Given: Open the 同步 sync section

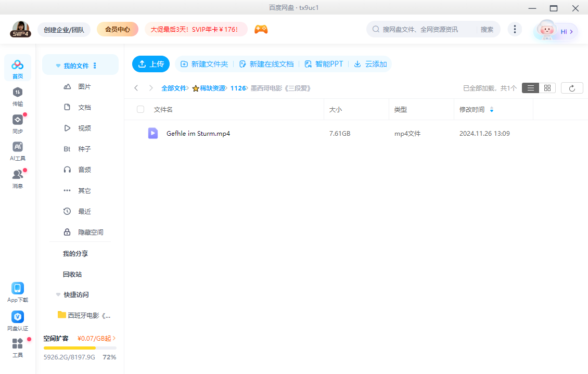Looking at the screenshot, I should 18,124.
